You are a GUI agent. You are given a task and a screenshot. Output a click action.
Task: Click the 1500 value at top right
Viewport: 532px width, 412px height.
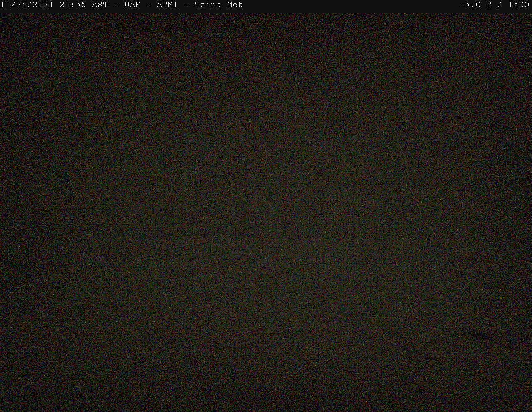point(519,5)
